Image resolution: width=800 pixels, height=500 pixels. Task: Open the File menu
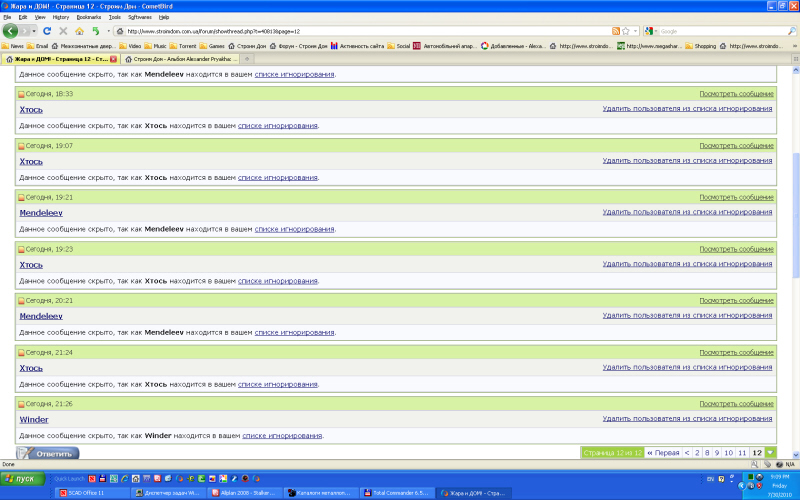coord(7,17)
